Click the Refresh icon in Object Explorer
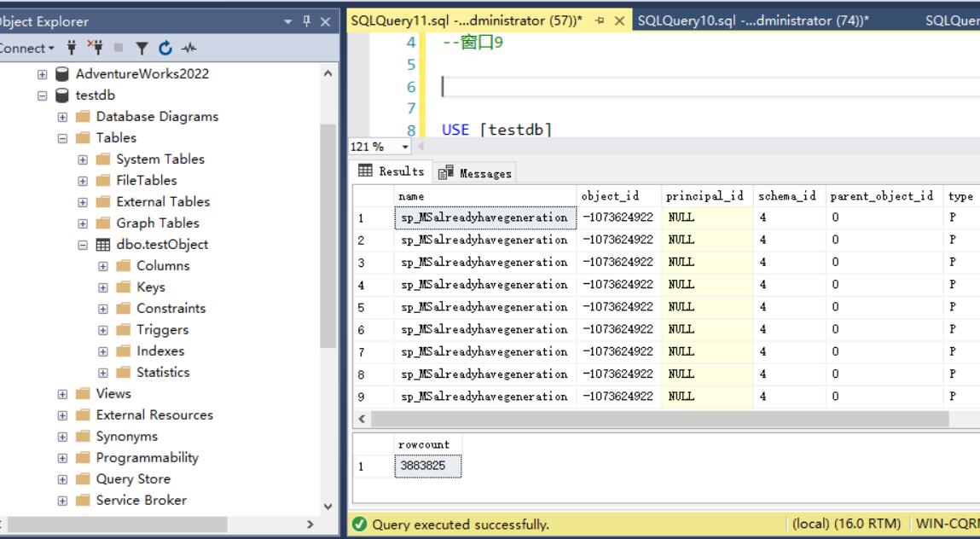The width and height of the screenshot is (980, 539). tap(165, 48)
